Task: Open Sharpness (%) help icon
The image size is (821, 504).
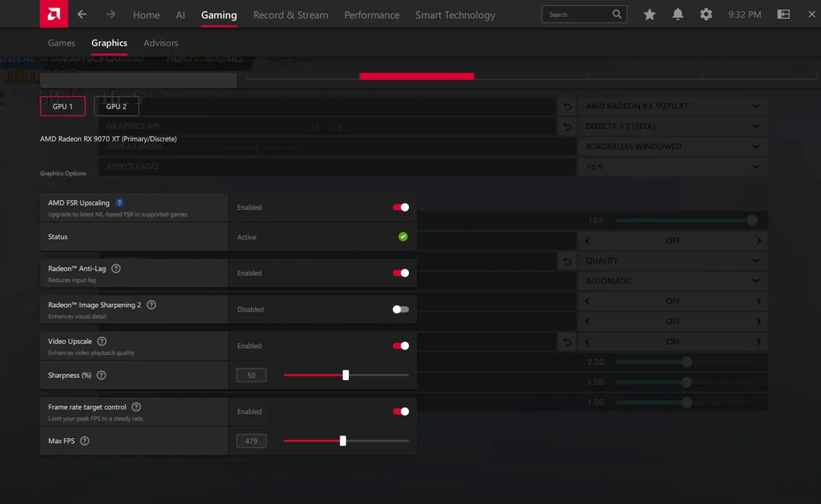Action: pyautogui.click(x=101, y=376)
